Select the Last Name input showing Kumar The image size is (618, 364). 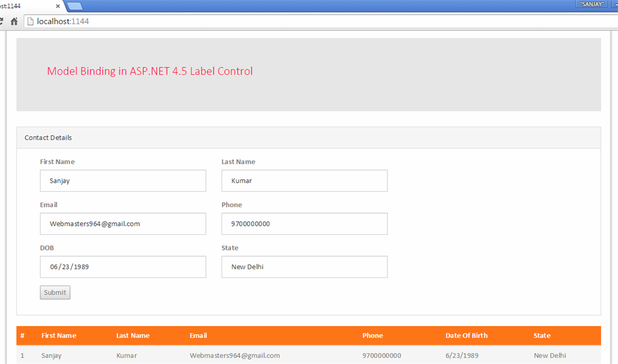(x=304, y=180)
